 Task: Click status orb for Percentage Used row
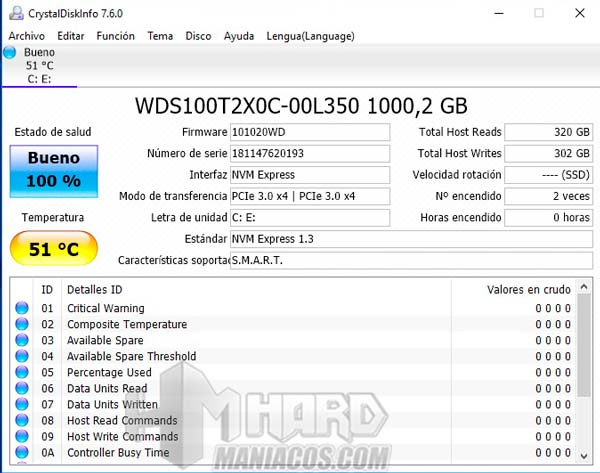pyautogui.click(x=22, y=372)
